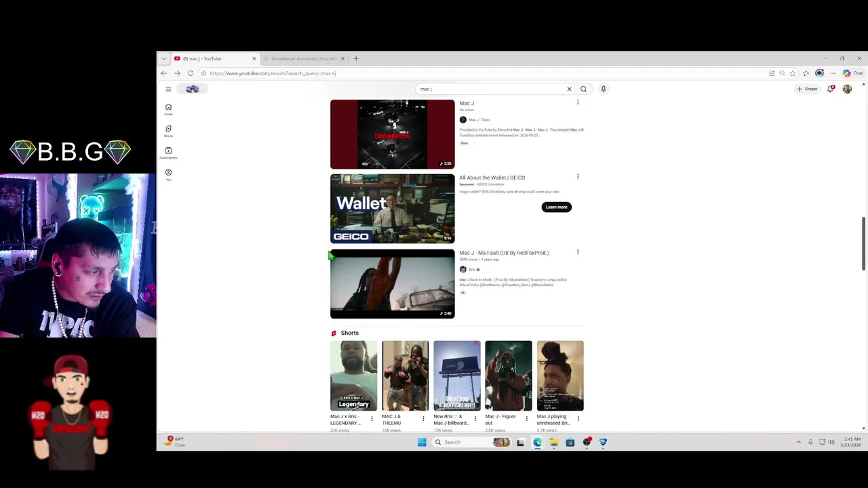
Task: Open the YouTube guide hamburger menu
Action: click(x=168, y=89)
